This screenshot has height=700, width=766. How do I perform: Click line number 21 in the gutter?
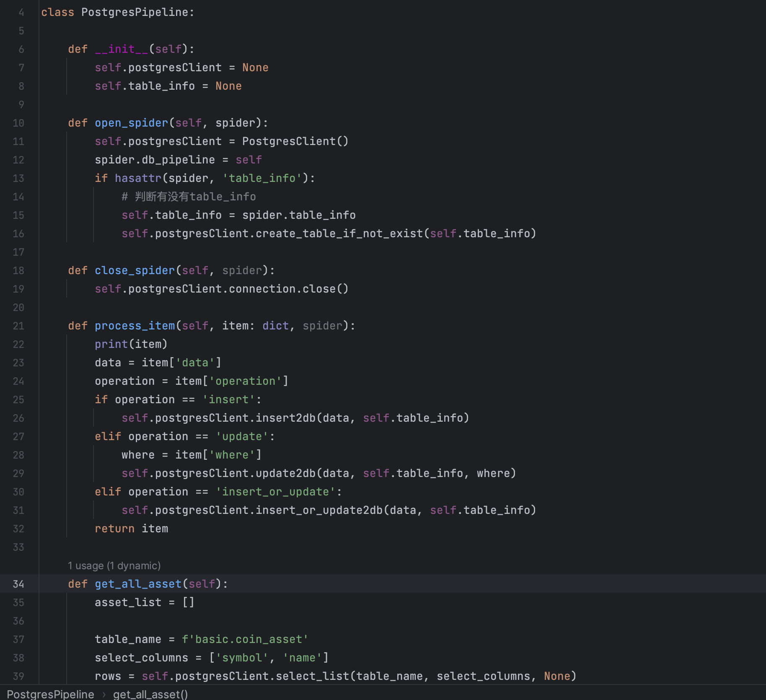pyautogui.click(x=18, y=326)
